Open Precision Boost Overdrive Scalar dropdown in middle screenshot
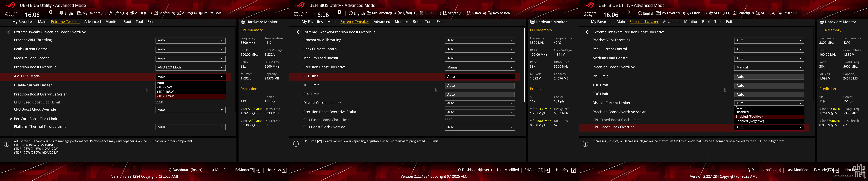This screenshot has height=181, width=868. pyautogui.click(x=480, y=112)
